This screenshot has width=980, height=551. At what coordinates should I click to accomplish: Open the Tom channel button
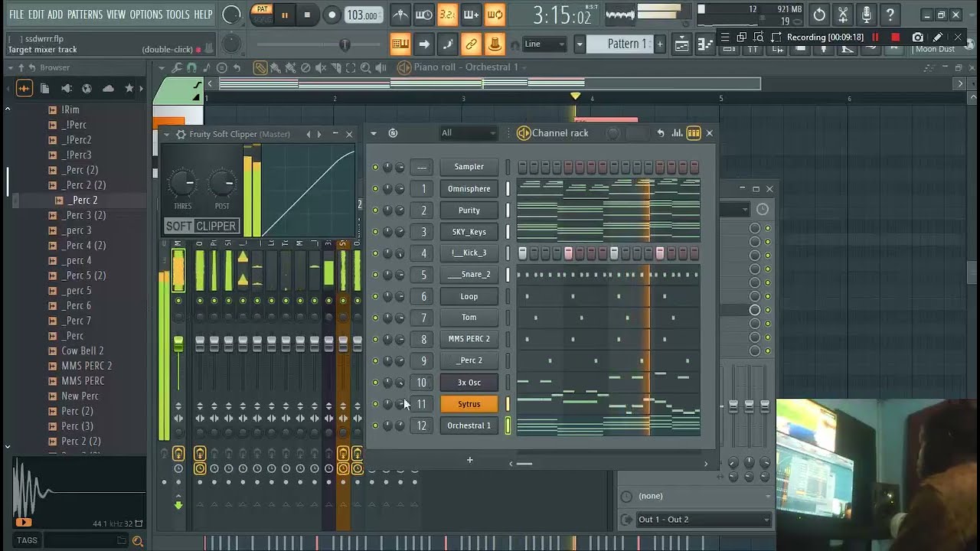tap(469, 318)
